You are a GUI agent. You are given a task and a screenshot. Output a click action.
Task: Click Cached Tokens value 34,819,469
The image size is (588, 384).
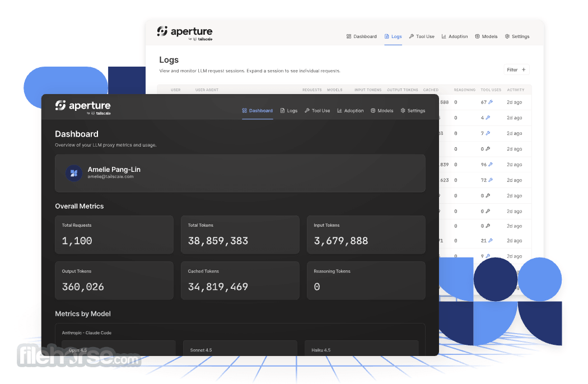(x=218, y=287)
